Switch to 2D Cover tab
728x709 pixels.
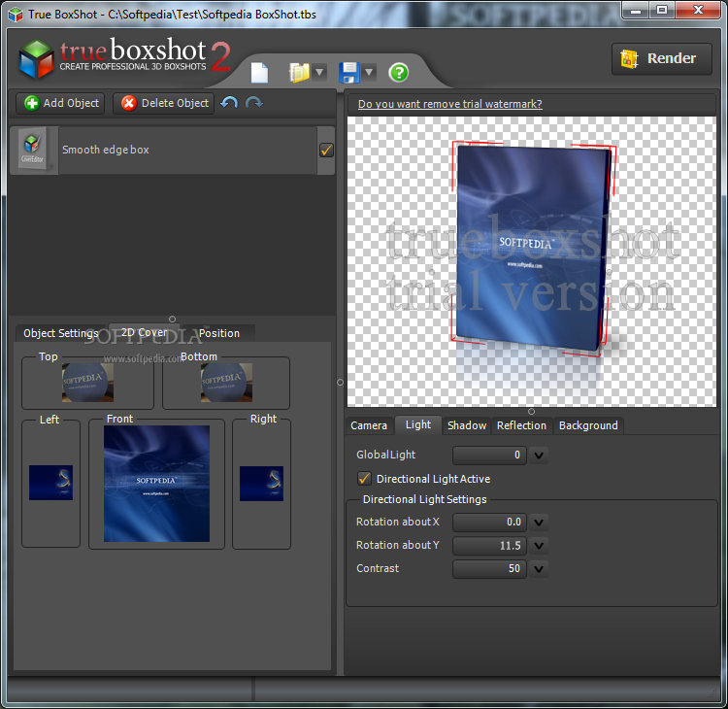[144, 333]
